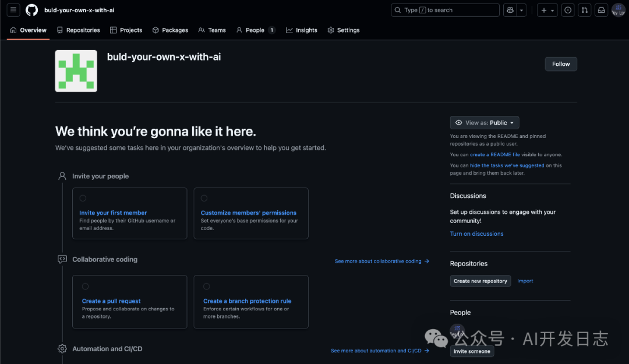Click the Repositories sidebar heading

pos(468,264)
